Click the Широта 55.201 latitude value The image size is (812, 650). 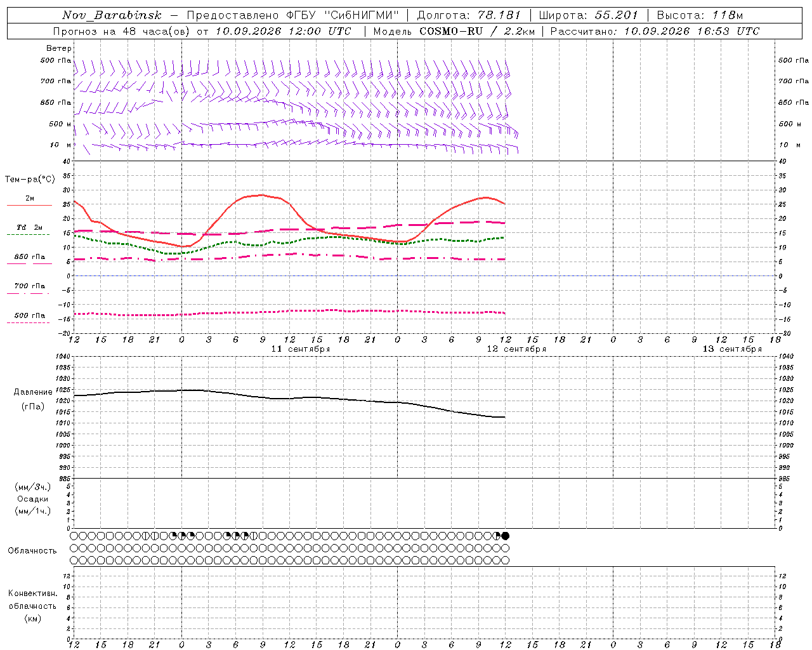coord(588,15)
